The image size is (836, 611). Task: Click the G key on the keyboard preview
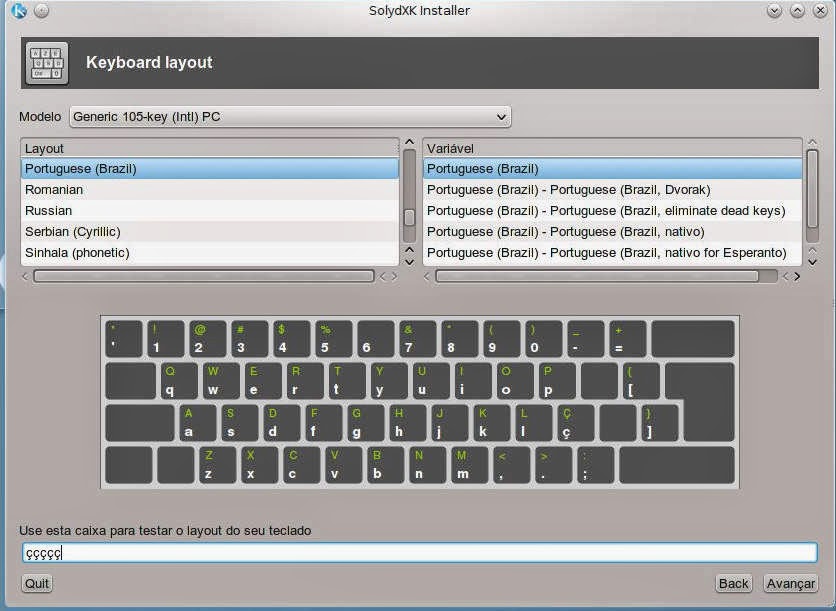(x=366, y=423)
